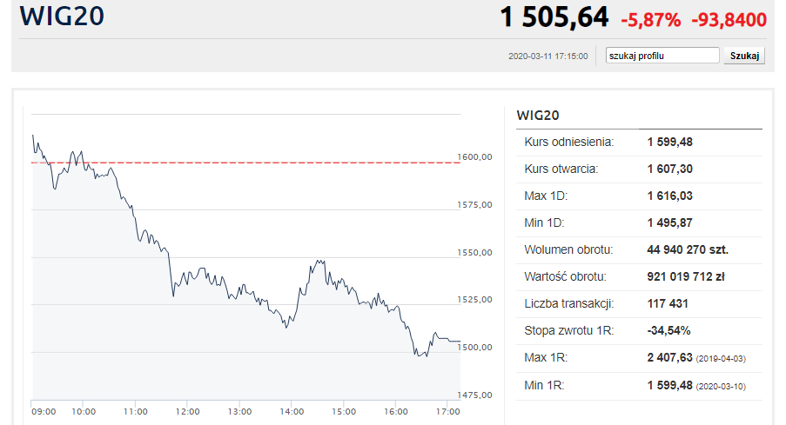Click the red dashed reference line on chart
This screenshot has width=786, height=425.
click(246, 162)
